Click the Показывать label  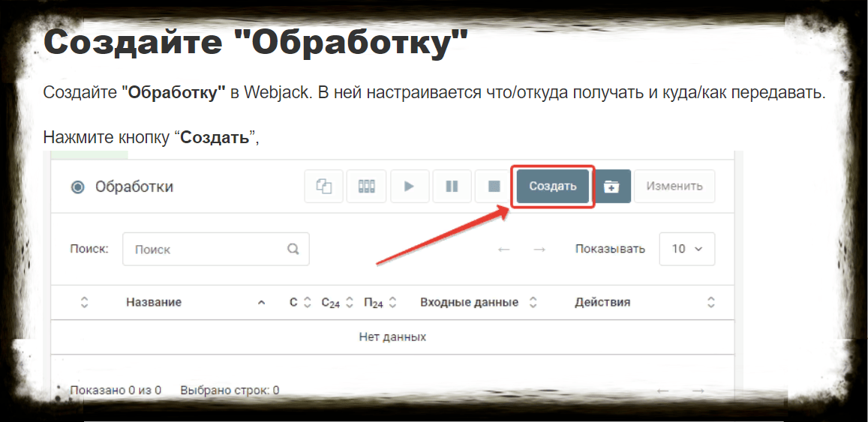pyautogui.click(x=610, y=249)
